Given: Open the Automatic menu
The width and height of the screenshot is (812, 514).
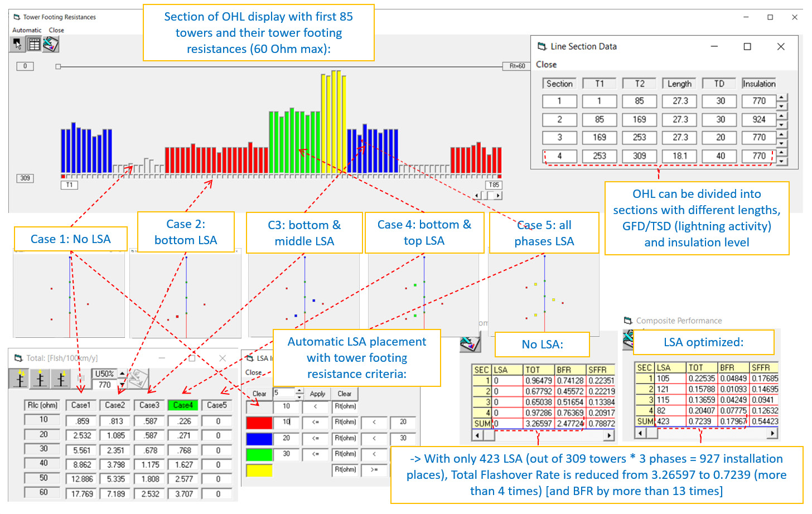Looking at the screenshot, I should 26,30.
